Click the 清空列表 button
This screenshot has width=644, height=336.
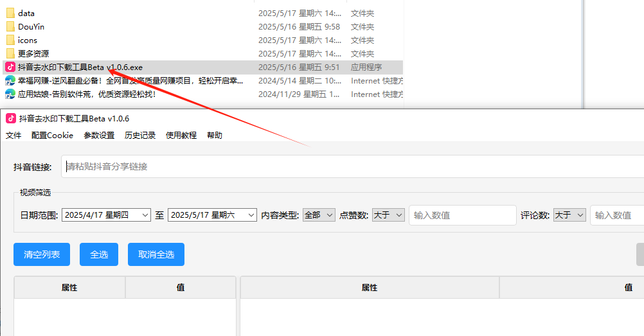(42, 254)
